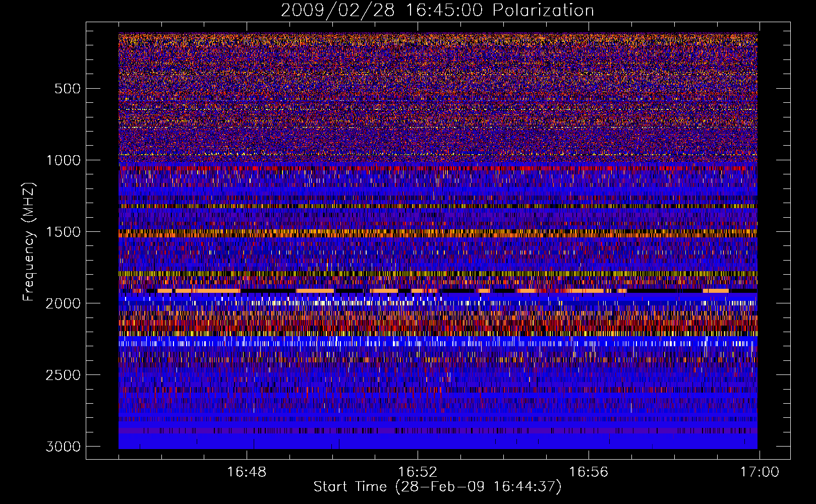Click the 2500 frequency tick label
Screen dimensions: 816x504
click(x=63, y=375)
